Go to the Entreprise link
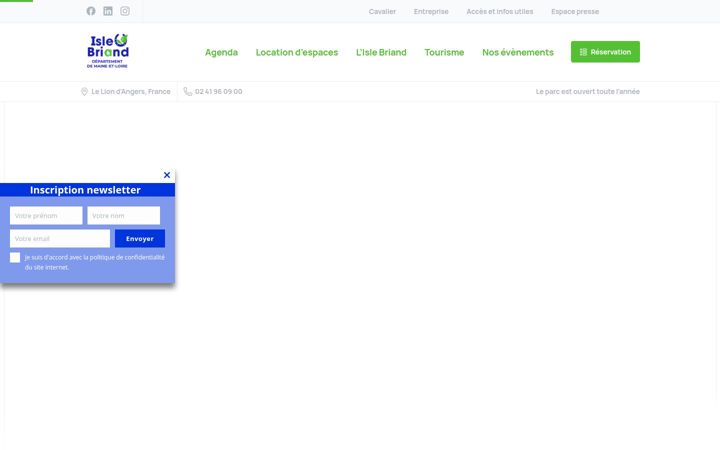The height and width of the screenshot is (450, 720). click(x=431, y=11)
